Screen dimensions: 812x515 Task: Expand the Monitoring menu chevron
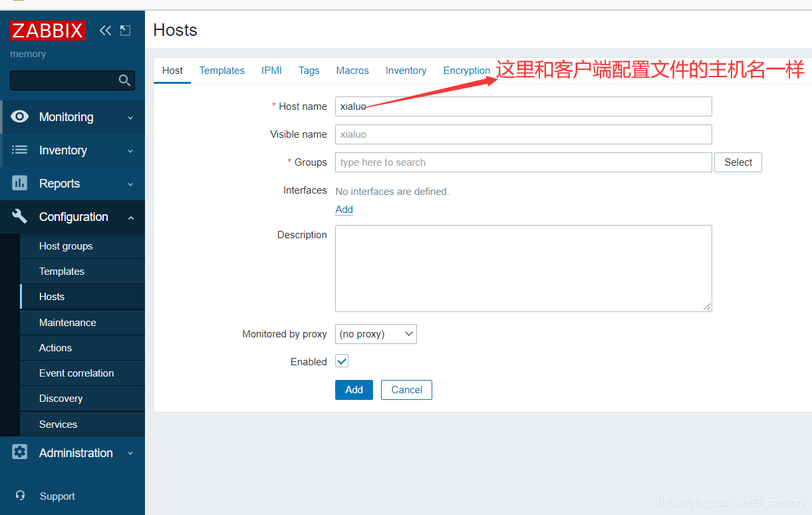click(130, 118)
